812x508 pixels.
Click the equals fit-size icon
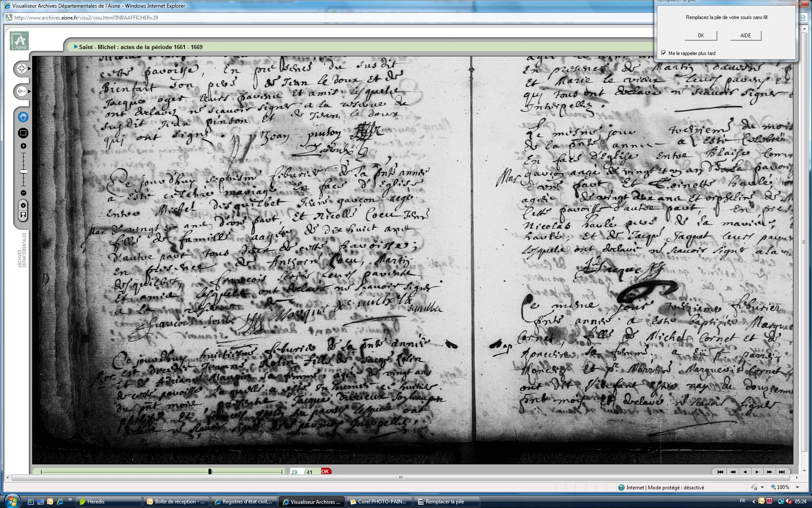23,205
